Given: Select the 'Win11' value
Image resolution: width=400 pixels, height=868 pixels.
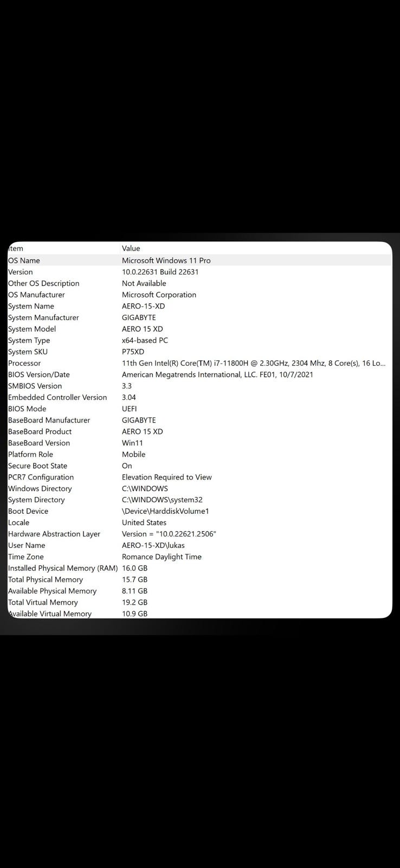Looking at the screenshot, I should [x=133, y=443].
